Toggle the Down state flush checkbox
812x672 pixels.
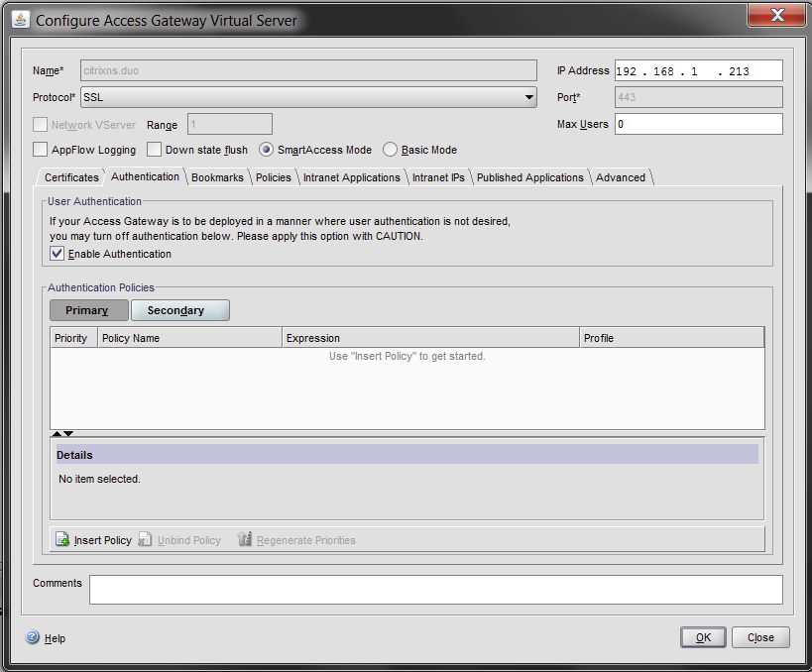154,150
